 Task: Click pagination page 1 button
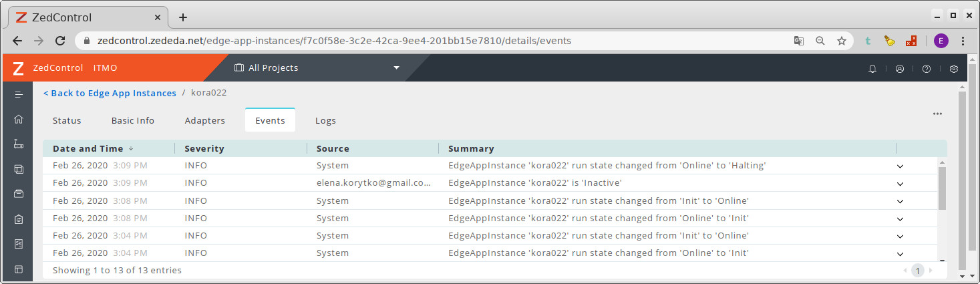click(918, 270)
